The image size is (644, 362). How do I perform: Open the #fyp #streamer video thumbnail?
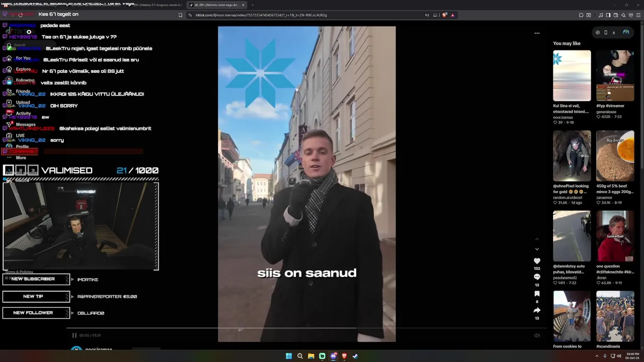click(x=615, y=75)
